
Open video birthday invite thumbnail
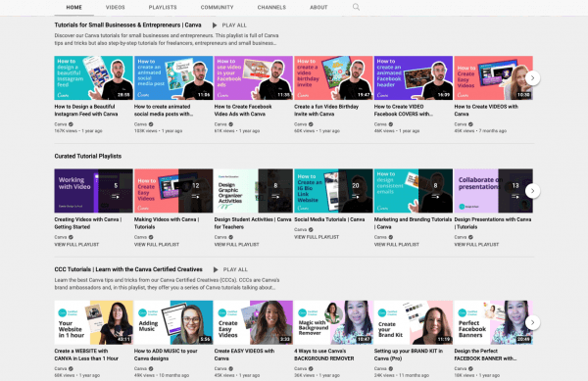point(333,78)
